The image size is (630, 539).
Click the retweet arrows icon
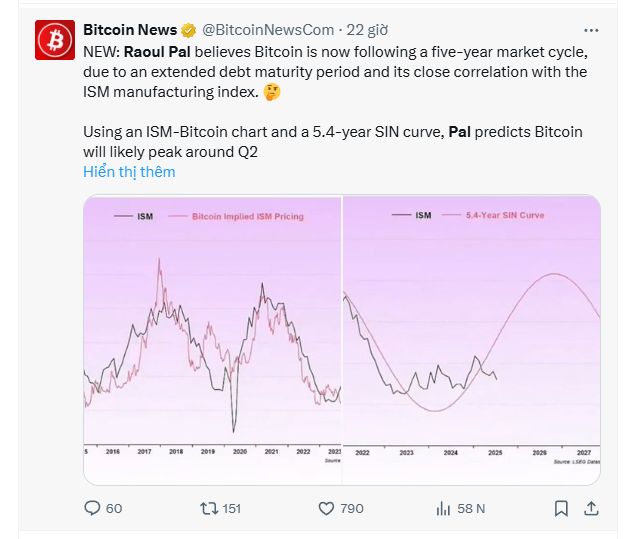coord(208,508)
